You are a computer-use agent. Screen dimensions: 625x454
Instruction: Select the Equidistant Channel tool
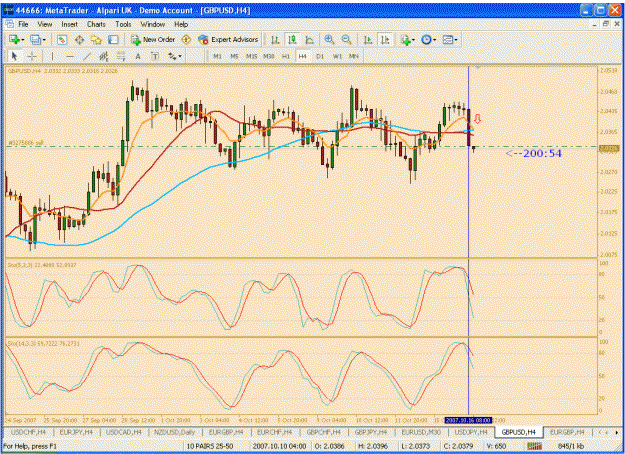tap(104, 56)
